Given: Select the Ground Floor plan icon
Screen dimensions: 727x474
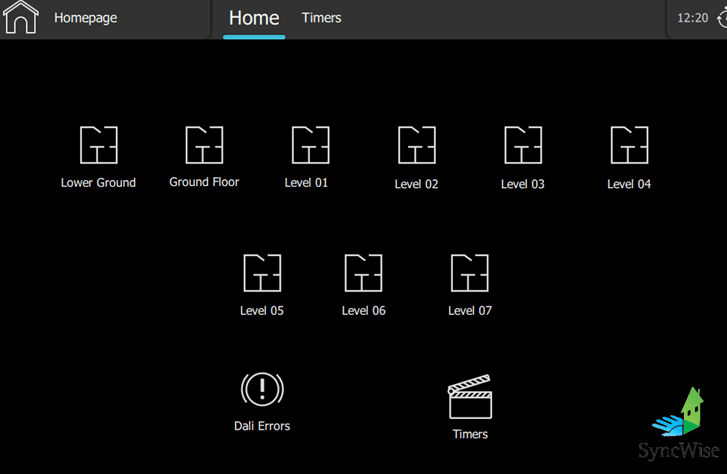Looking at the screenshot, I should pyautogui.click(x=204, y=145).
